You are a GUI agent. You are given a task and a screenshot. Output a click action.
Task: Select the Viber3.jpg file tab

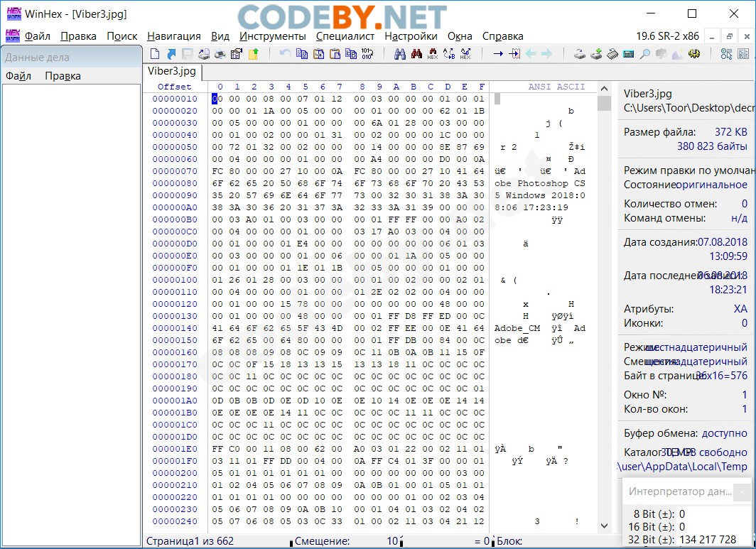click(172, 71)
